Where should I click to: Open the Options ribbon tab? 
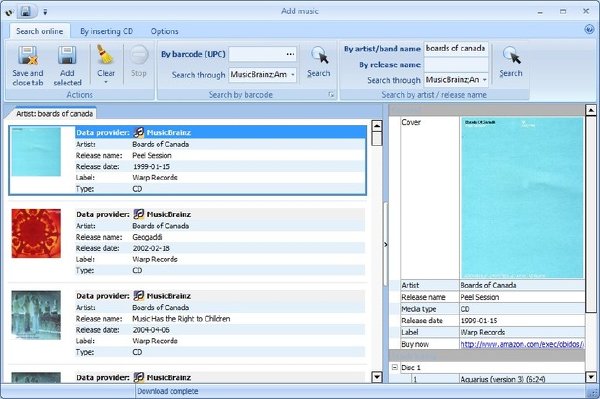click(x=165, y=31)
